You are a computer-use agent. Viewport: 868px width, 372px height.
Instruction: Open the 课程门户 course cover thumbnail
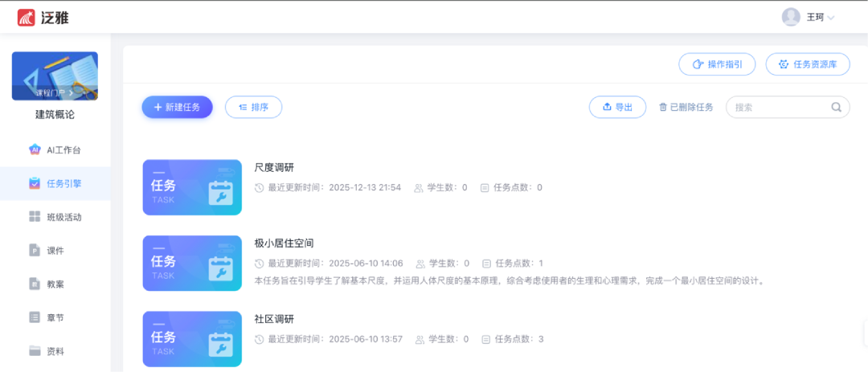point(55,76)
